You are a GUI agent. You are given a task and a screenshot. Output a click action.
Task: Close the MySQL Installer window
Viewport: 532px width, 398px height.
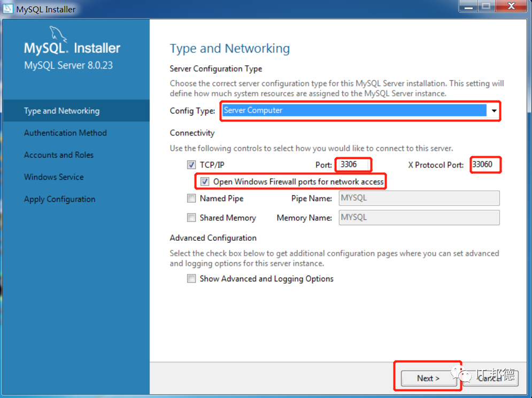[x=512, y=6]
